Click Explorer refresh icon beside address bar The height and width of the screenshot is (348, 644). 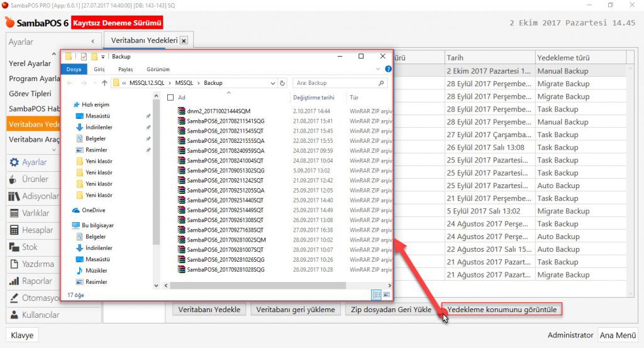(x=282, y=83)
